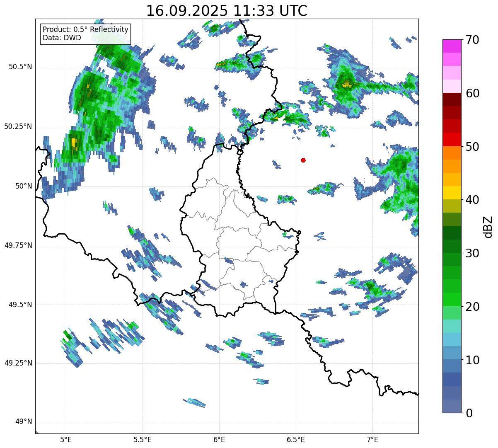Click the bright green 20 dBZ colorbar segment
This screenshot has width=498, height=448.
452,300
